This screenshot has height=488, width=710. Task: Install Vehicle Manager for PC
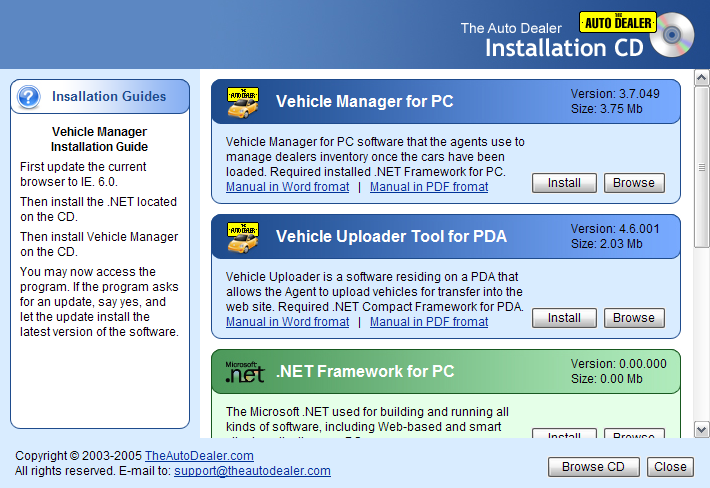pyautogui.click(x=564, y=183)
